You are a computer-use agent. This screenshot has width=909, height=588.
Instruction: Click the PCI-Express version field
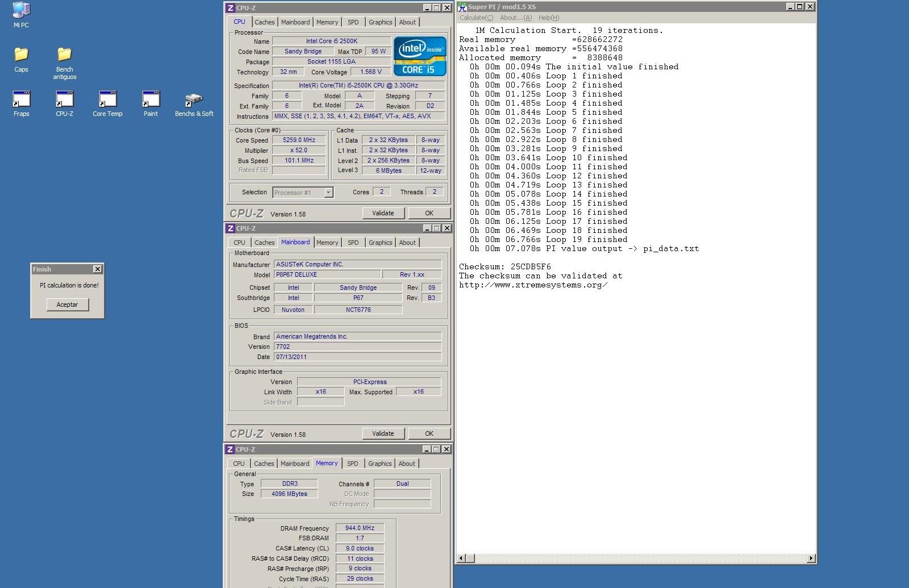pos(369,382)
